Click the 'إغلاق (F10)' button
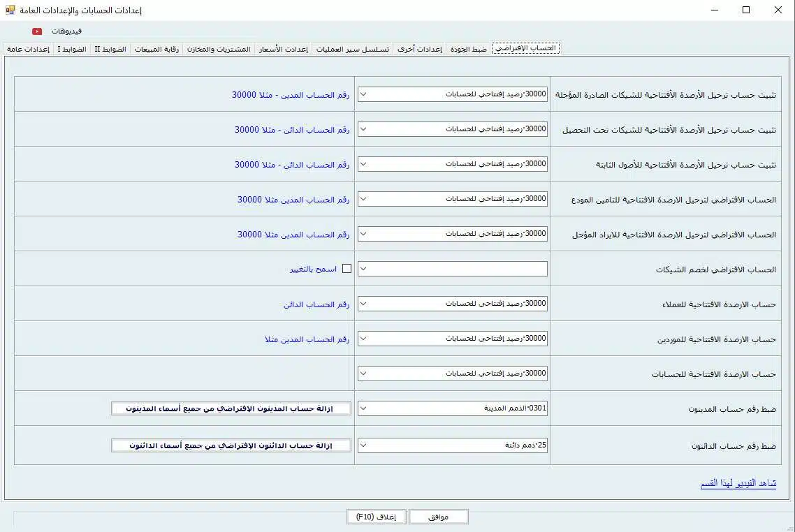 pos(377,517)
